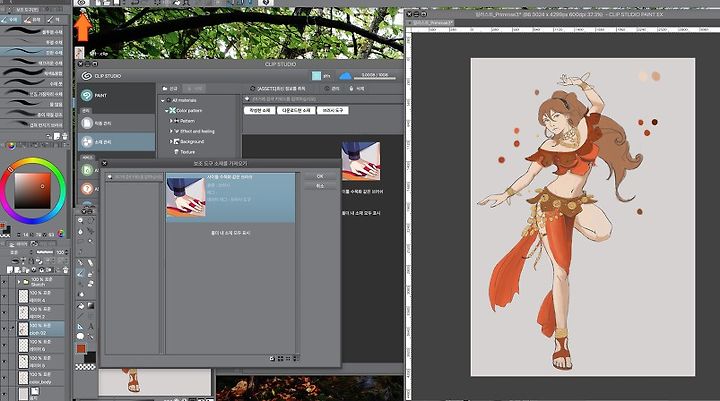Expand the Background tree node

[x=171, y=141]
